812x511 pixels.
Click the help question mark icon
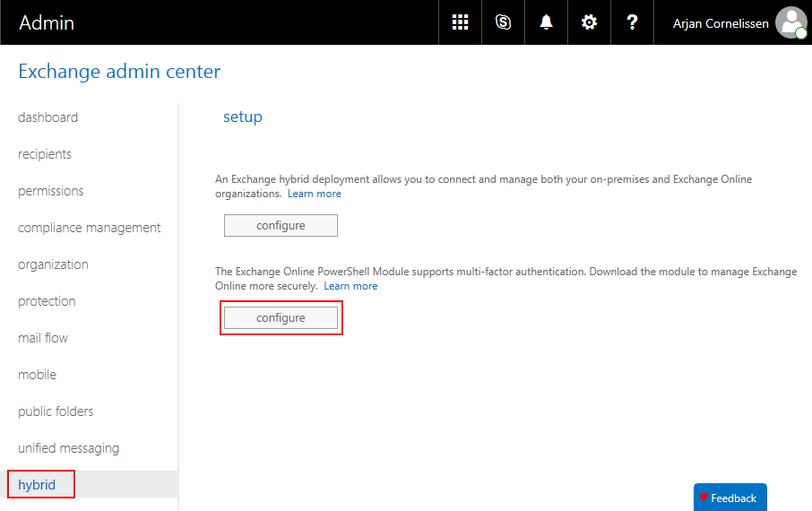pos(632,22)
